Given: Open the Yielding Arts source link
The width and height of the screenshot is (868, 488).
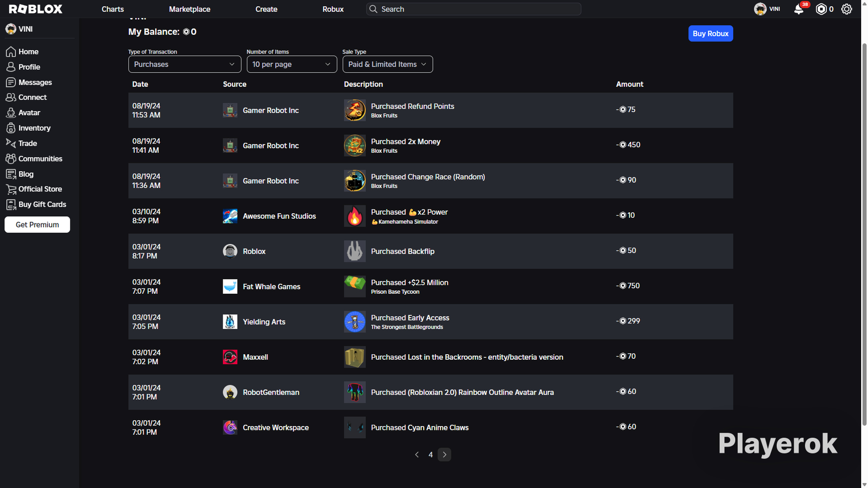Looking at the screenshot, I should point(264,322).
